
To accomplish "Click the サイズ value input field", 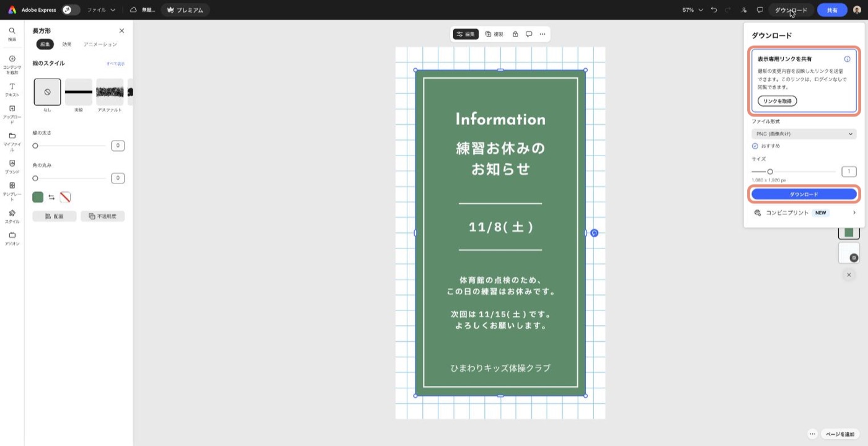I will pos(849,172).
